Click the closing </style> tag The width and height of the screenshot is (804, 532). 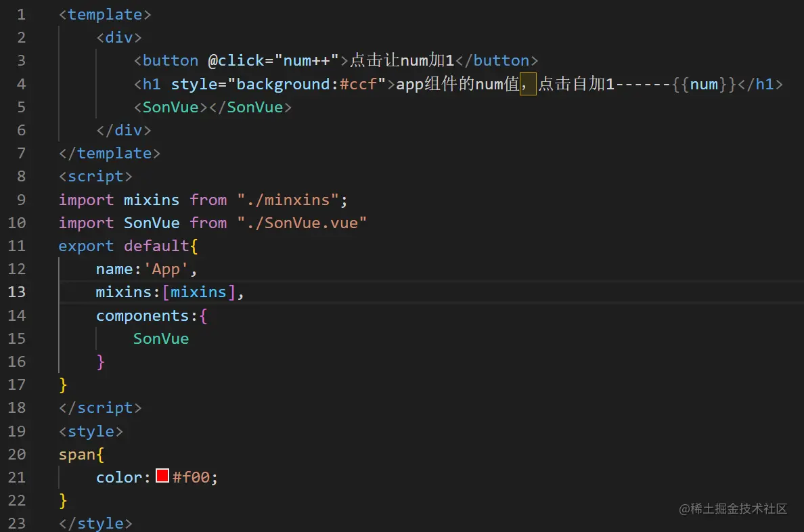tap(95, 523)
